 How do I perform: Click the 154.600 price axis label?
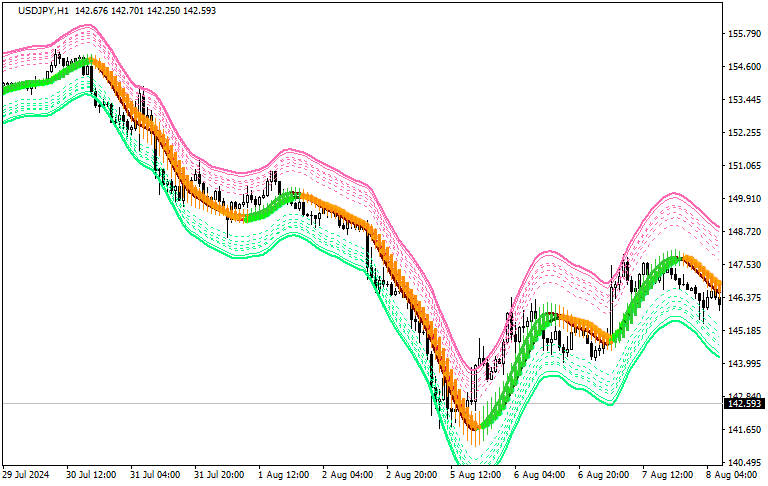tap(744, 67)
